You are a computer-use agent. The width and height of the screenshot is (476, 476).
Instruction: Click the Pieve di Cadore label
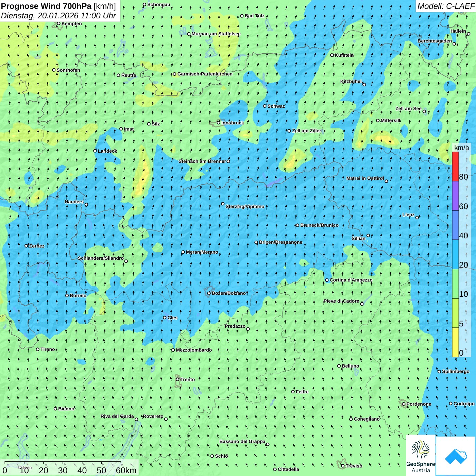pos(341,301)
